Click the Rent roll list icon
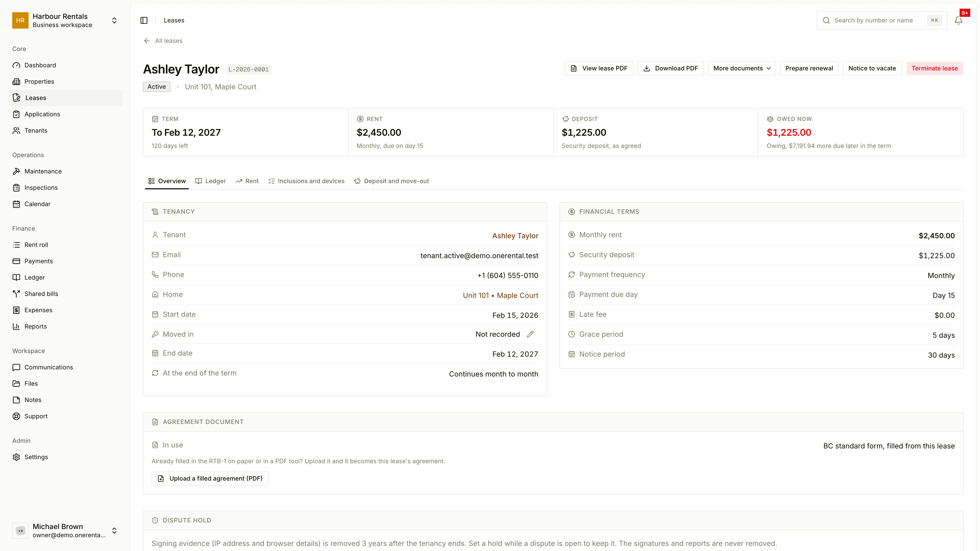 pyautogui.click(x=16, y=245)
